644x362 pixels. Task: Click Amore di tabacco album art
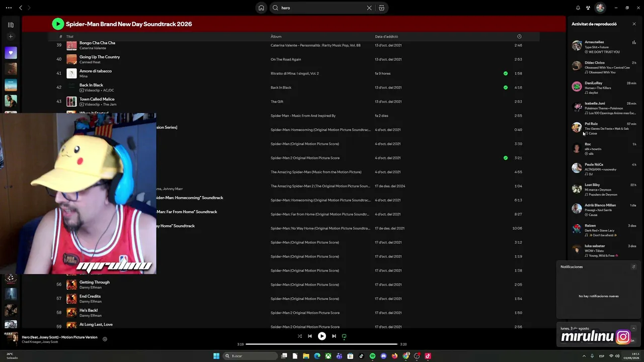[72, 73]
